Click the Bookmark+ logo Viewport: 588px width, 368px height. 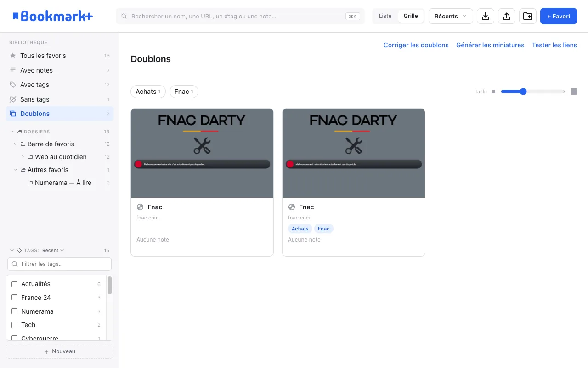tap(52, 16)
